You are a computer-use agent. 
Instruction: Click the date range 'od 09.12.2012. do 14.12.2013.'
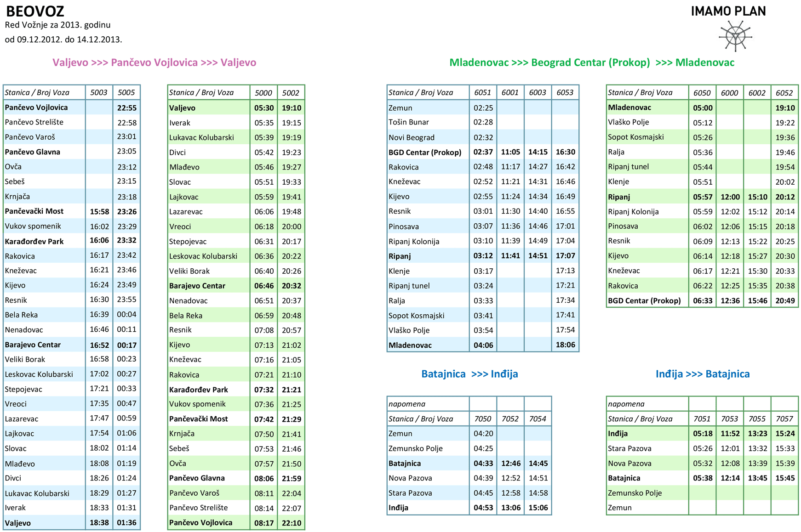click(63, 40)
